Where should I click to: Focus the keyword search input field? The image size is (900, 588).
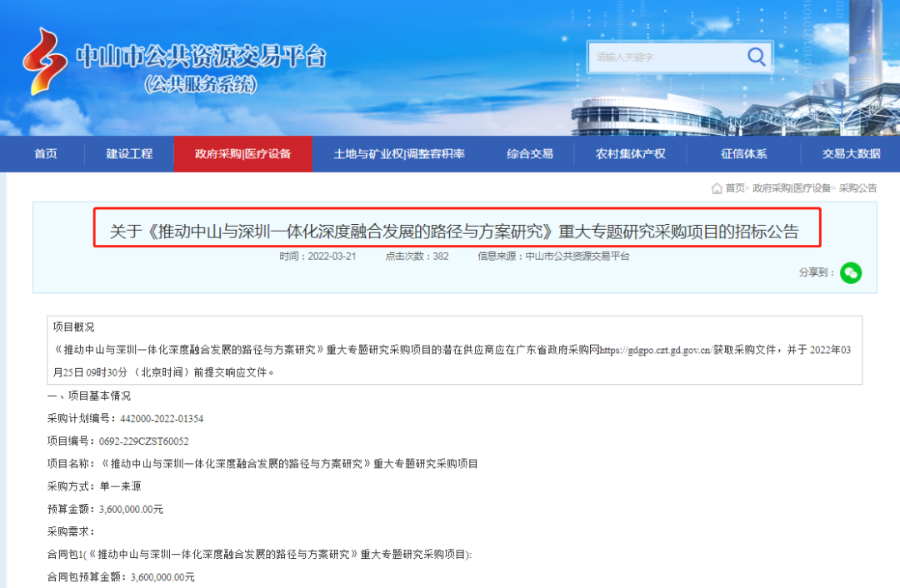tap(668, 57)
